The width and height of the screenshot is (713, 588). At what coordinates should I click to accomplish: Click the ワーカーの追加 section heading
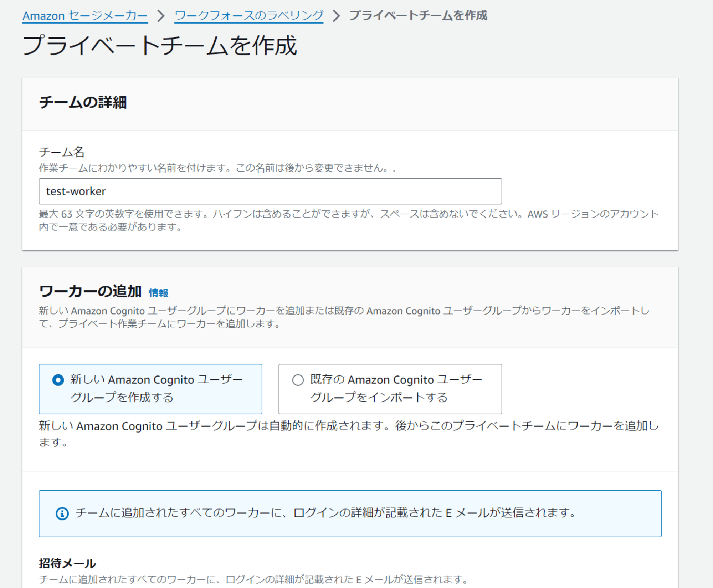[x=90, y=291]
